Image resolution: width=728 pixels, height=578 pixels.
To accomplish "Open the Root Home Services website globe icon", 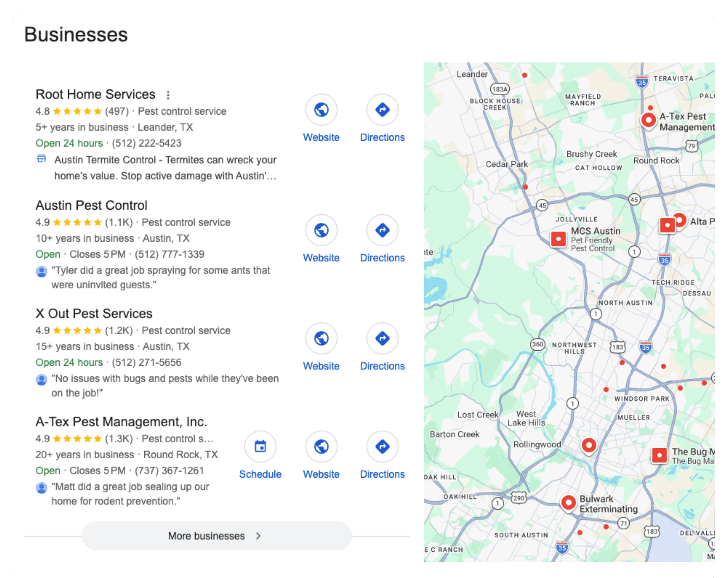I will [x=321, y=110].
